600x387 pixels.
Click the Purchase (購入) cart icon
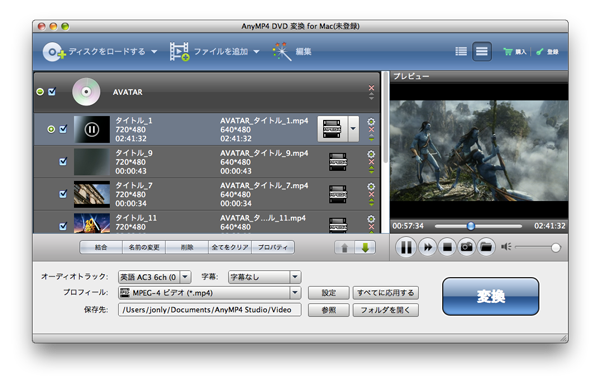coord(508,52)
